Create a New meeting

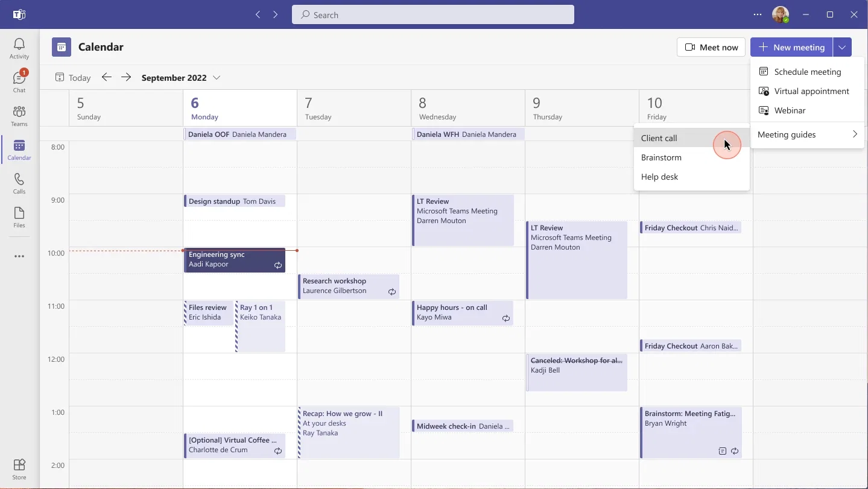pyautogui.click(x=791, y=47)
